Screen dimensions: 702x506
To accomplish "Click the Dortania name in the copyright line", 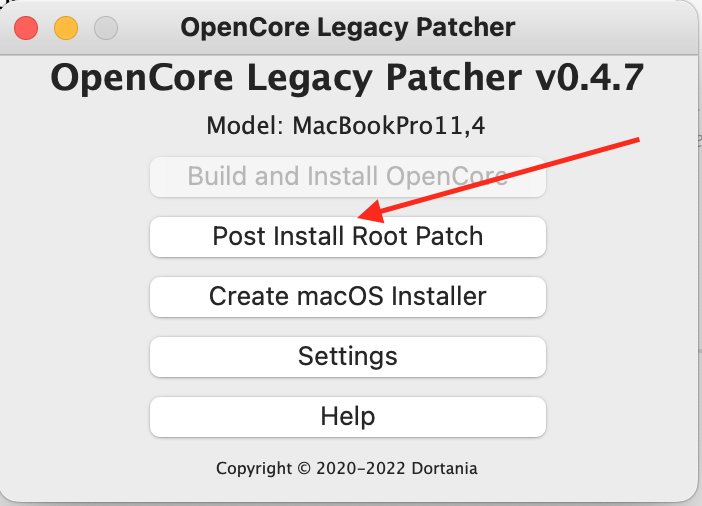I will coord(444,468).
